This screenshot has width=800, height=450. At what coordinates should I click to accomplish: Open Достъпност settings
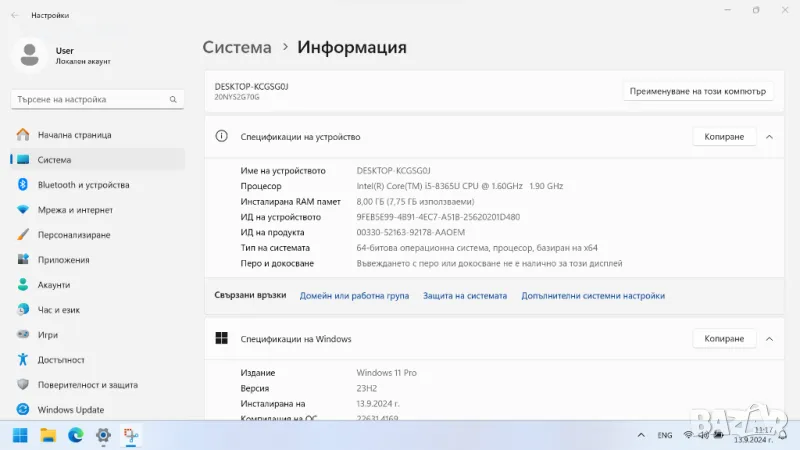[x=61, y=360]
